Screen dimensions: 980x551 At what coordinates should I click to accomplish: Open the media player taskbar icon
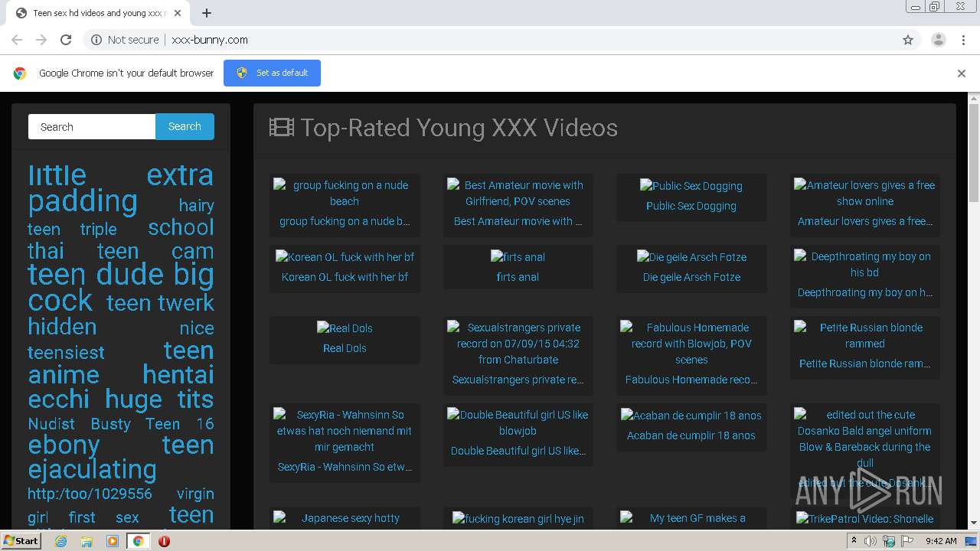point(113,541)
